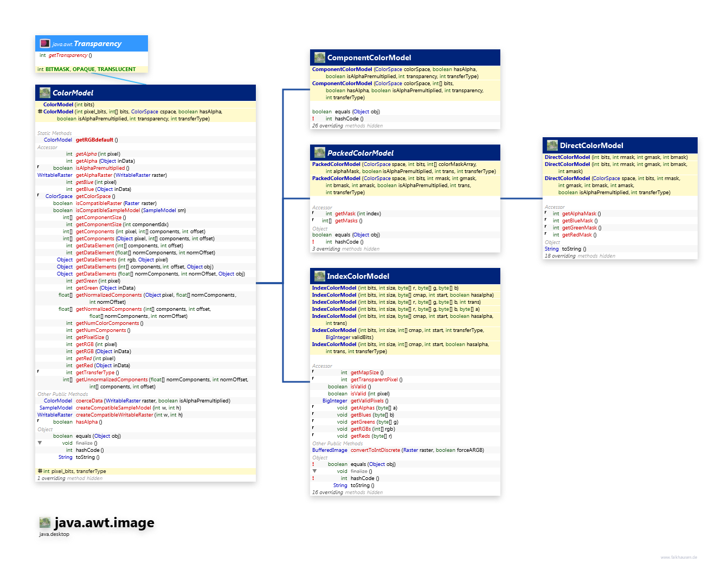Click the getTransparentPixel method in IndexColorModel
Viewport: 728px width, 582px height.
point(374,380)
